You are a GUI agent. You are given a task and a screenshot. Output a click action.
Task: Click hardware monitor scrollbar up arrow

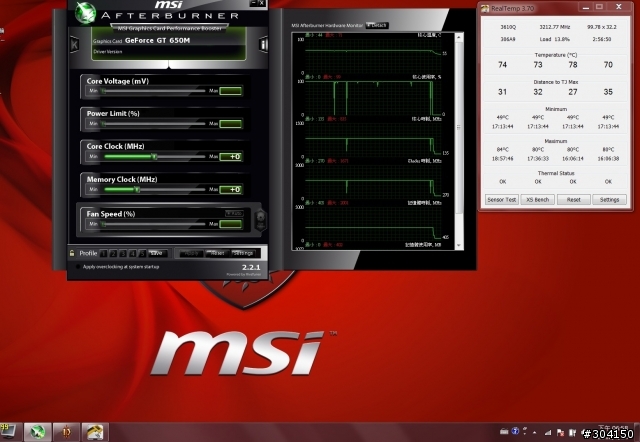(459, 37)
